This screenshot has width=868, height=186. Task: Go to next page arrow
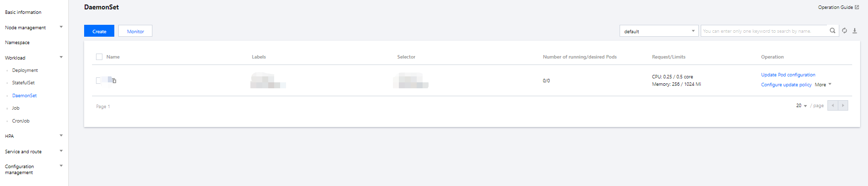(x=843, y=106)
